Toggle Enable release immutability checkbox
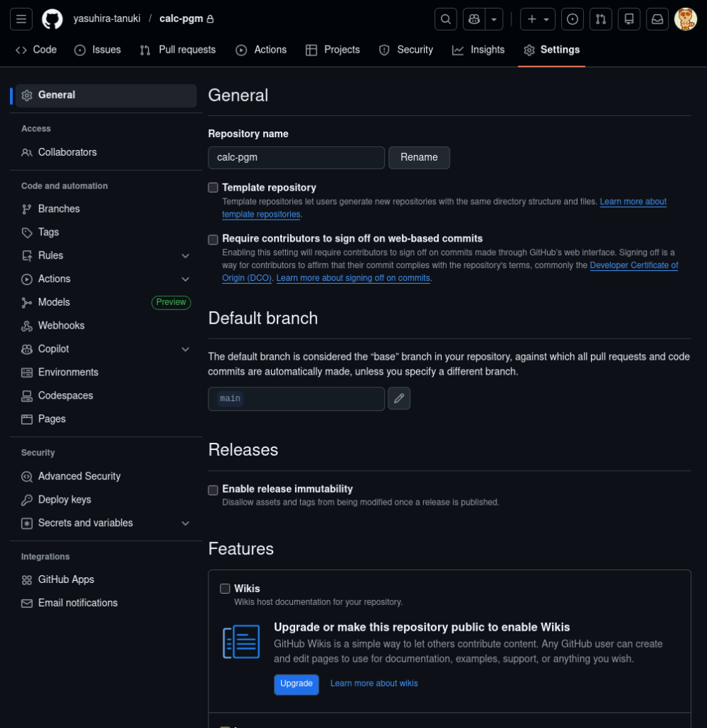The height and width of the screenshot is (728, 707). (x=213, y=490)
